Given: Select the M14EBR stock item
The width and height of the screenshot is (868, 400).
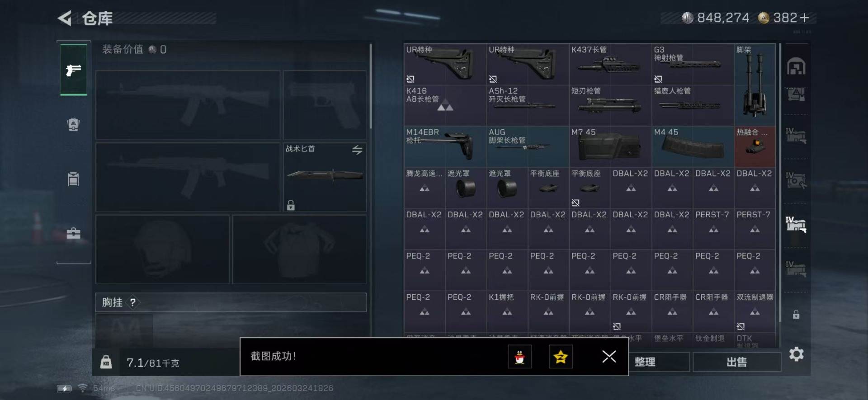Looking at the screenshot, I should [445, 146].
